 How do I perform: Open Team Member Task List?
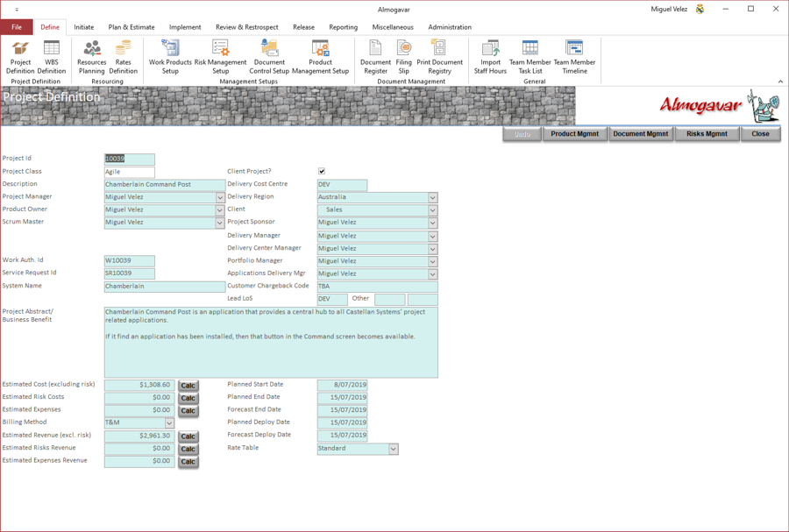pyautogui.click(x=530, y=58)
